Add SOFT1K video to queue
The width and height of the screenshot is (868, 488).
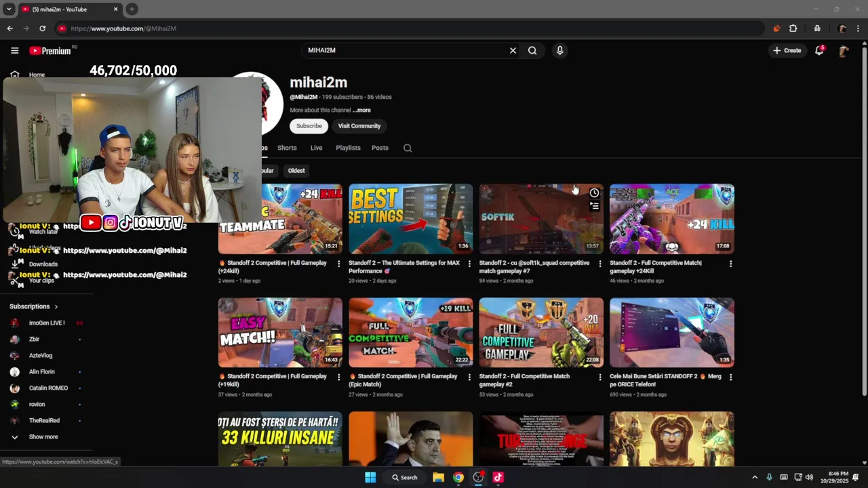(x=594, y=206)
